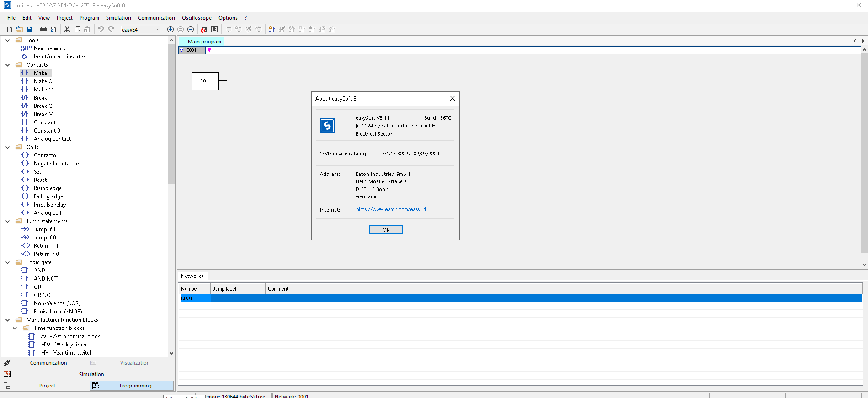Select Make I contact in tree
This screenshot has width=868, height=398.
tap(42, 73)
